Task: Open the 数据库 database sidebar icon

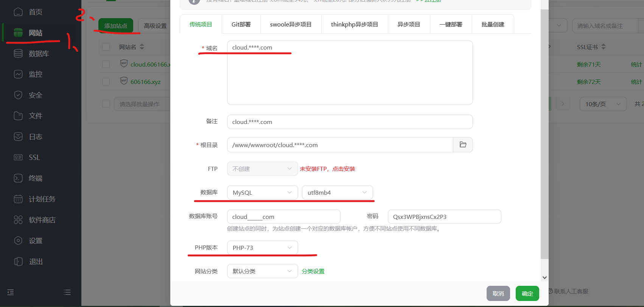Action: point(18,54)
